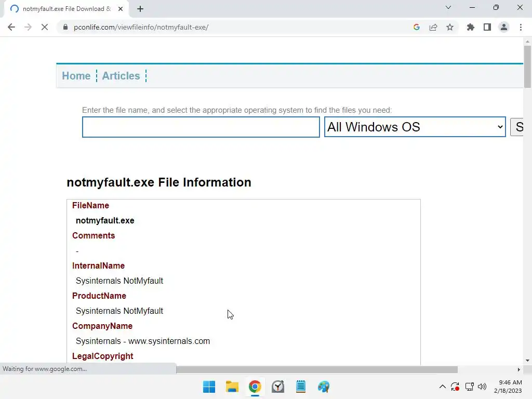This screenshot has height=399, width=532.
Task: Open Chrome three-dot menu
Action: click(521, 27)
